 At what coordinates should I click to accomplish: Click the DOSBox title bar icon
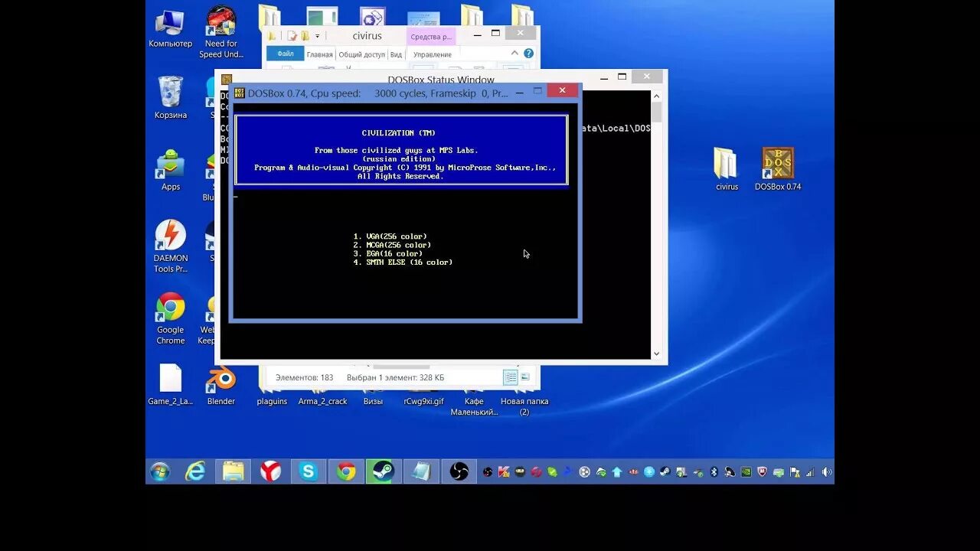point(239,93)
